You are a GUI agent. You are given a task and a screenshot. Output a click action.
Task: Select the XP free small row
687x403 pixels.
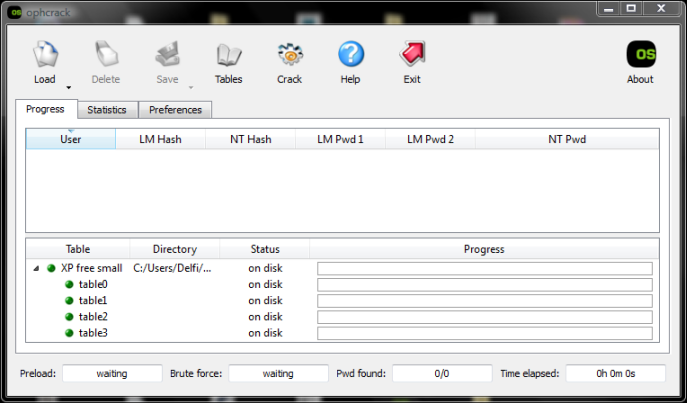(x=342, y=268)
